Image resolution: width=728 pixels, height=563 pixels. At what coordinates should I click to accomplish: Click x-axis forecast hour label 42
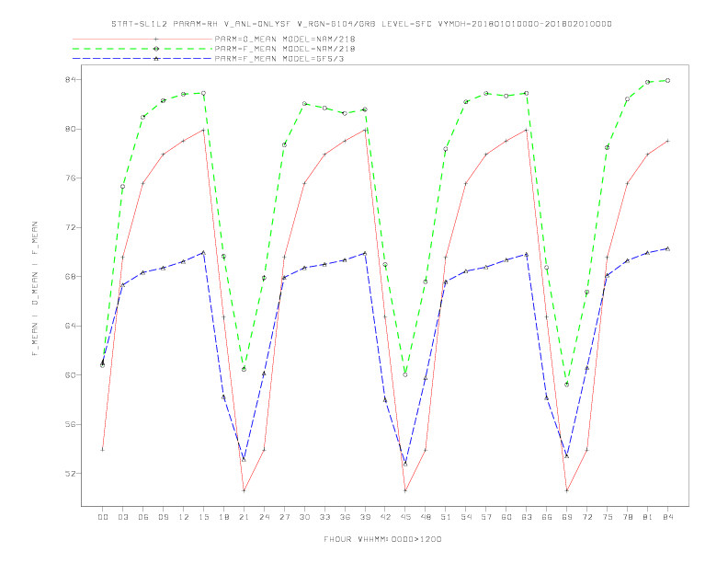tap(385, 517)
